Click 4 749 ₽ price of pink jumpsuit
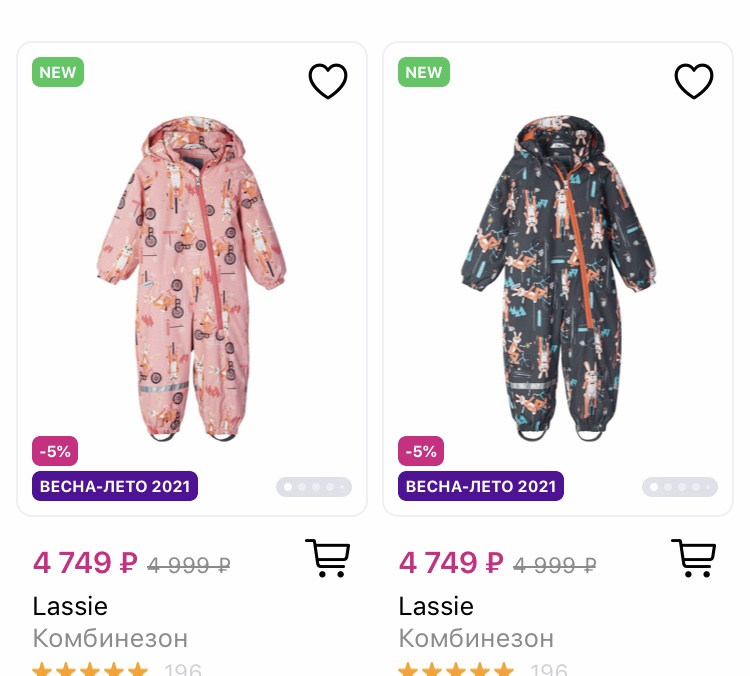The width and height of the screenshot is (750, 676). [85, 563]
